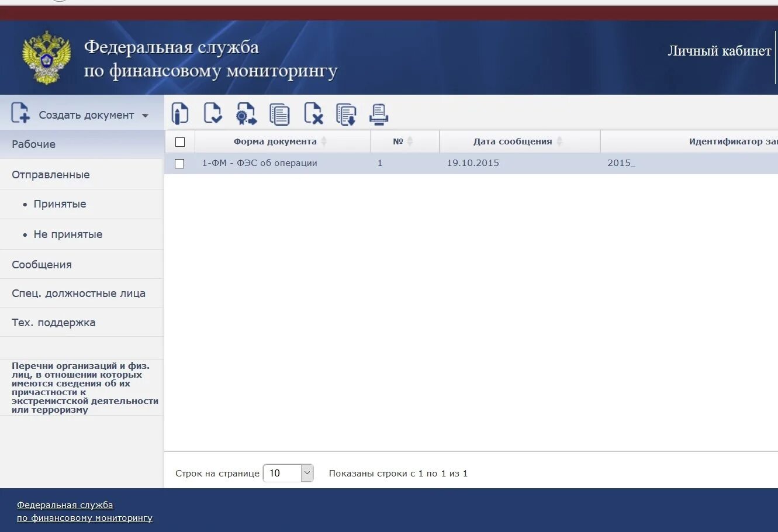
Task: Click the header title Федеральная служба по финансовому мониторингу
Action: [x=210, y=59]
